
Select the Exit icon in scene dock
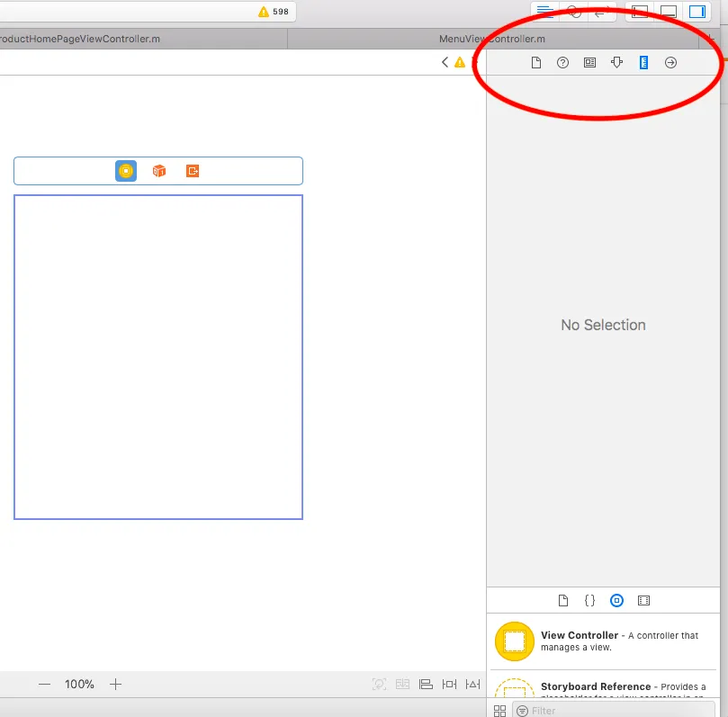point(193,171)
